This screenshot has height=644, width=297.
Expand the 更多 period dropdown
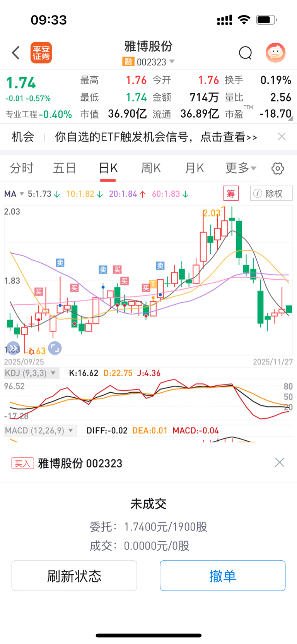(x=241, y=168)
